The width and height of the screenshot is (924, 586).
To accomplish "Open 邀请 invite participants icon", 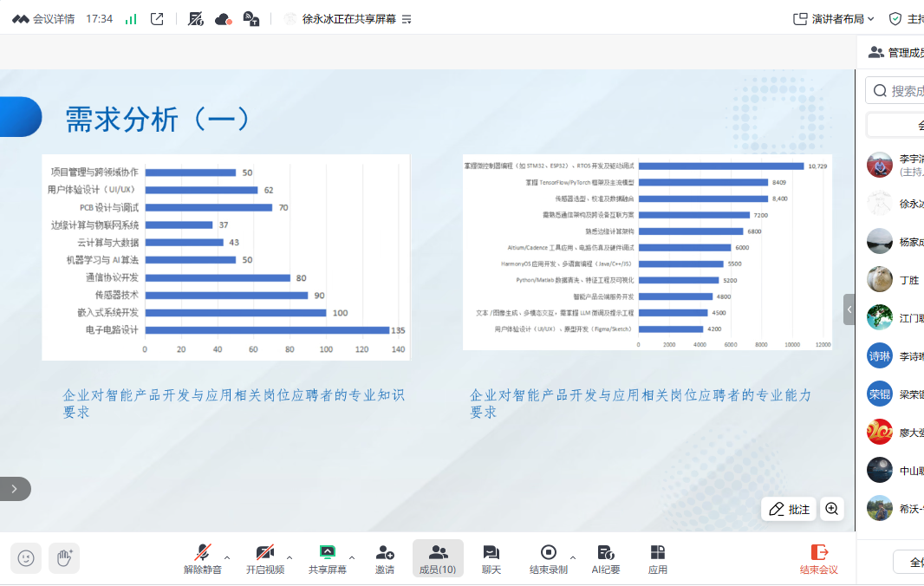I will [x=385, y=558].
